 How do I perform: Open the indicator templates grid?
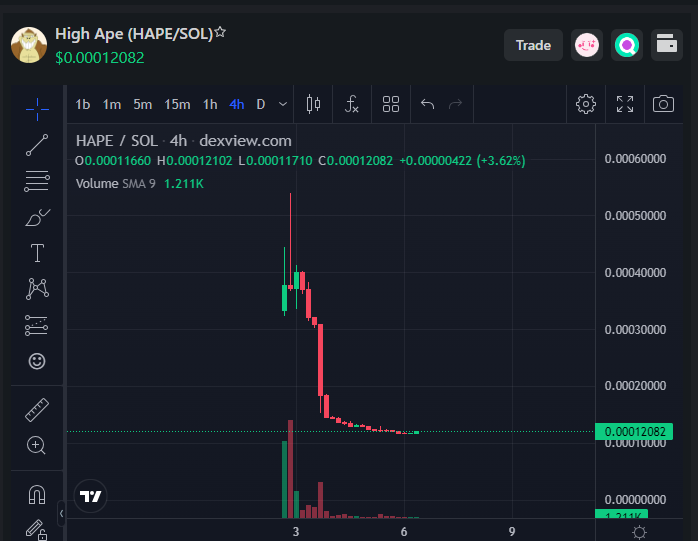pyautogui.click(x=391, y=104)
